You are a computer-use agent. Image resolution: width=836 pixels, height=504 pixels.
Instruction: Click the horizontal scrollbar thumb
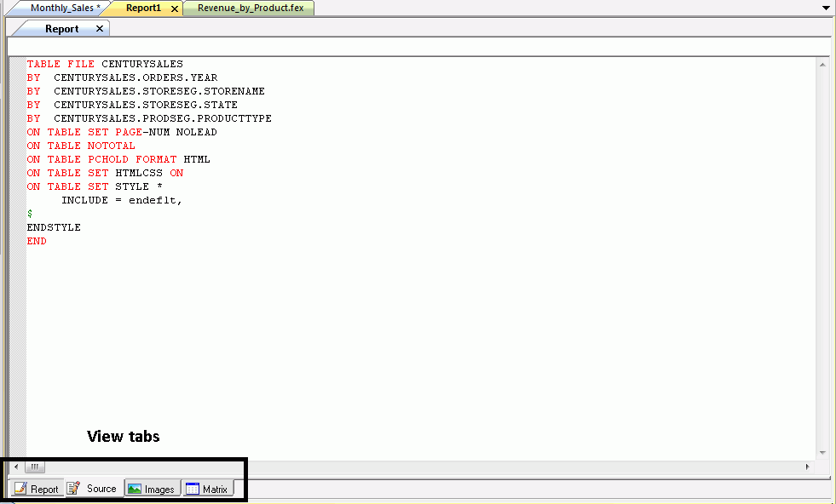pos(34,467)
